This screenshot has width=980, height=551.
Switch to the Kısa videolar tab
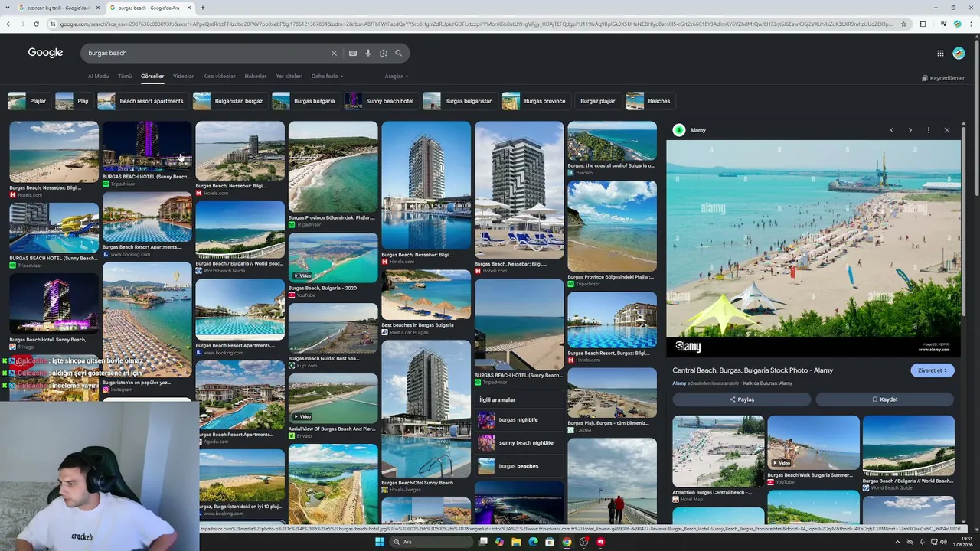coord(219,77)
